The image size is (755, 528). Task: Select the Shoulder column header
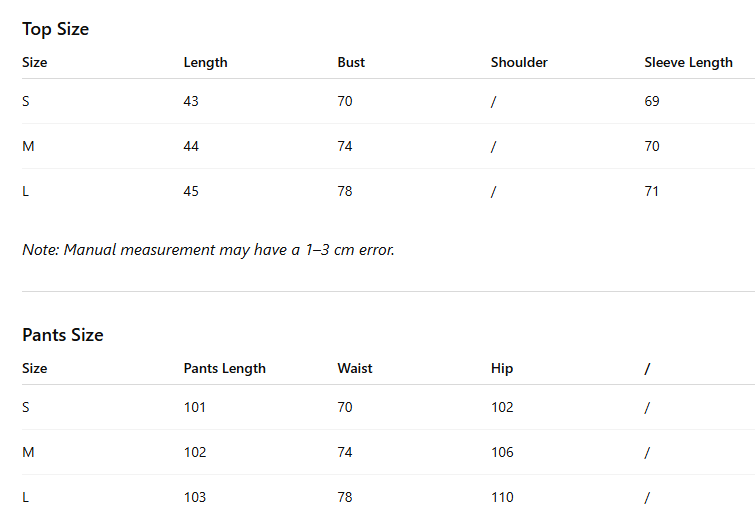point(519,62)
